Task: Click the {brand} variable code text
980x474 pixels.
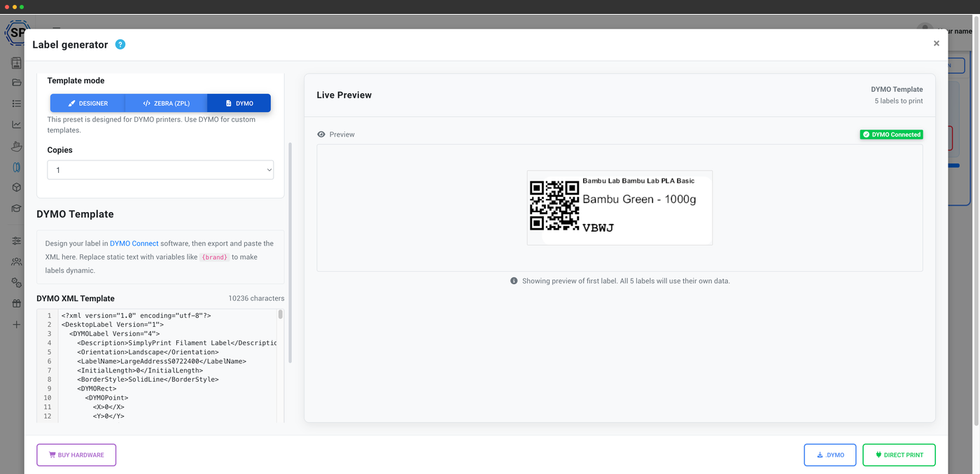Action: click(214, 257)
